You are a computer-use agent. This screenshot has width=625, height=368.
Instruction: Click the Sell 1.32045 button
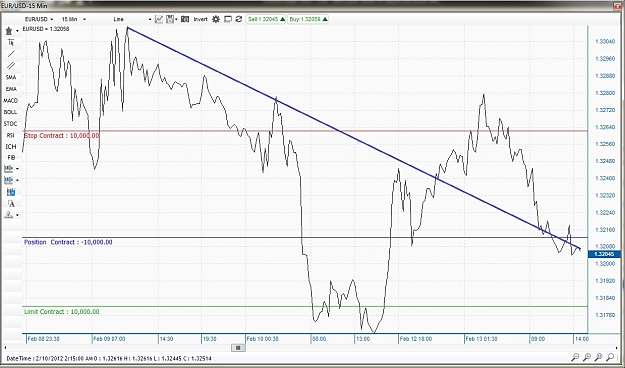tap(266, 19)
